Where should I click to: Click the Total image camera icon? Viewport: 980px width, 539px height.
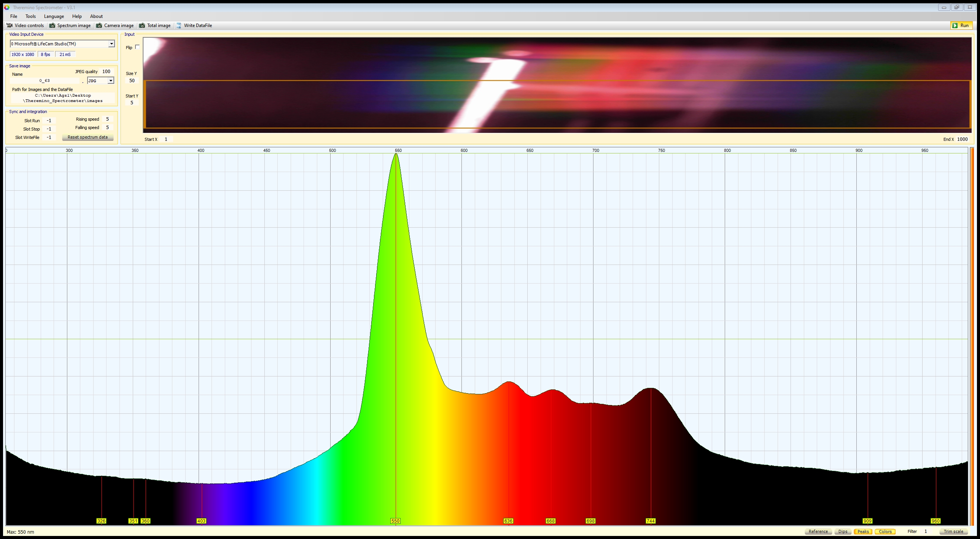tap(142, 26)
